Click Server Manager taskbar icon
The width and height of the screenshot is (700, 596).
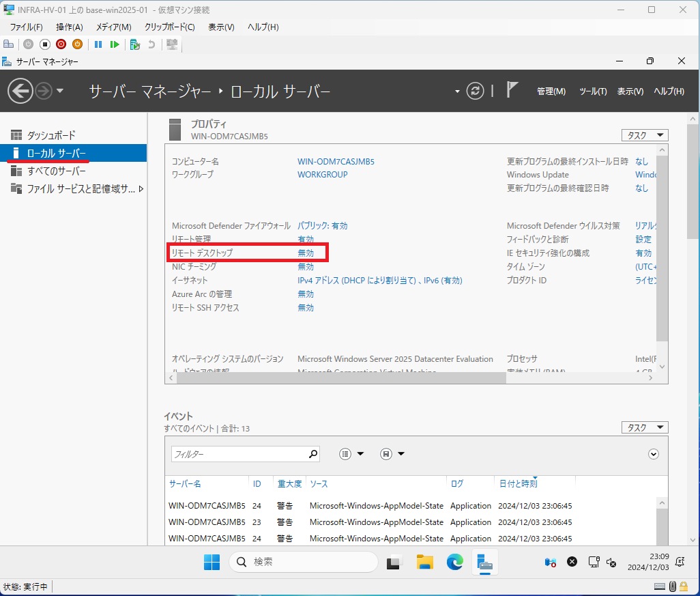pyautogui.click(x=485, y=562)
